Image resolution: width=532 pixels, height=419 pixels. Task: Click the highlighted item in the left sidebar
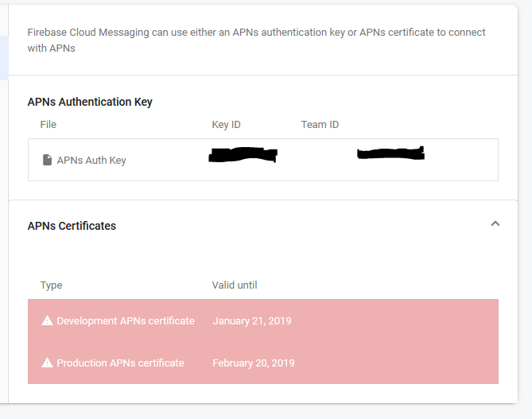click(x=4, y=57)
